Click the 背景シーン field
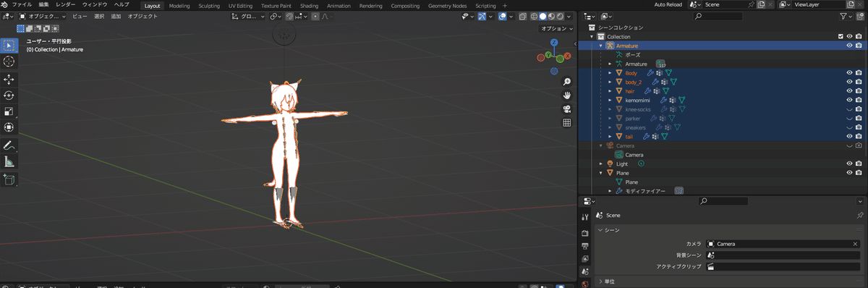Screen dimensions: 868x288 tap(783, 255)
